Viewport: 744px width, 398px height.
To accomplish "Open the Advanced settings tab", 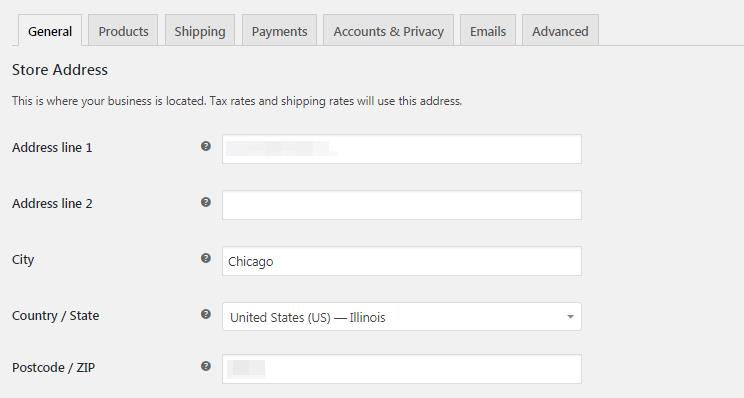I will 560,30.
